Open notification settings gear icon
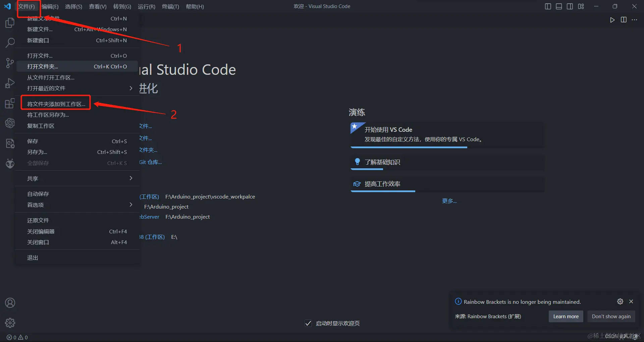 coord(620,301)
